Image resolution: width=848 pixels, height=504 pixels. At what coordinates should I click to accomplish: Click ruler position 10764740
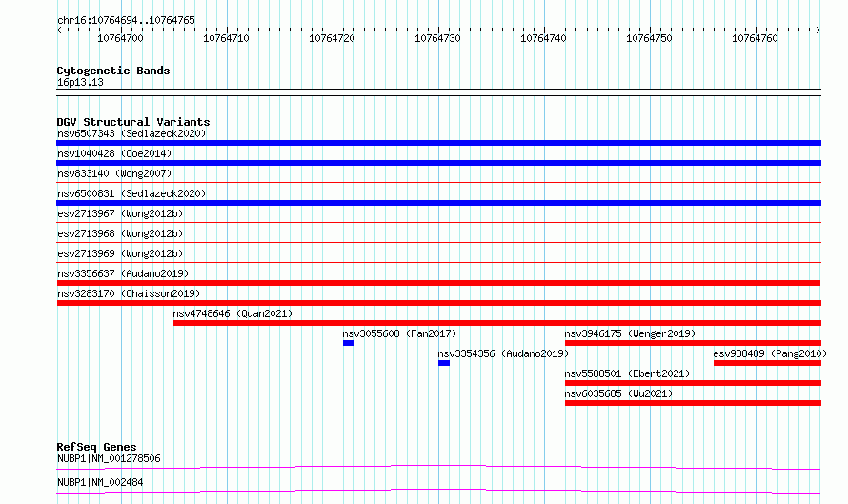pos(543,38)
